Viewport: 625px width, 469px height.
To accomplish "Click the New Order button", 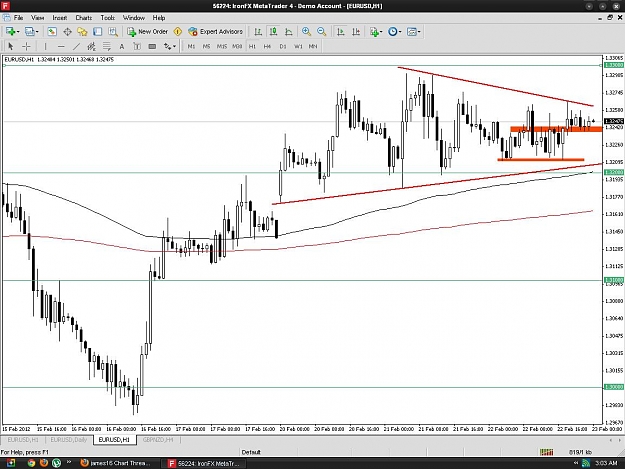I will click(147, 31).
